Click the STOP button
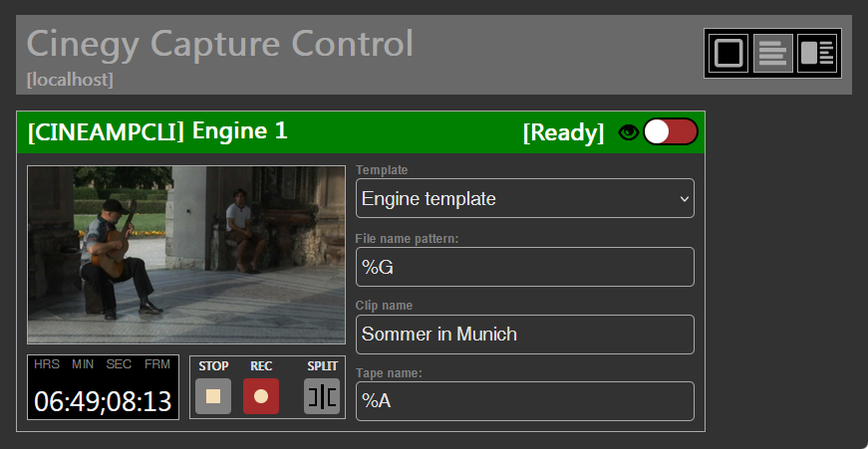Viewport: 868px width, 449px height. 213,396
